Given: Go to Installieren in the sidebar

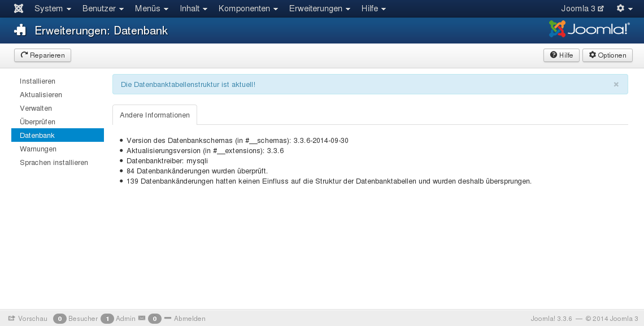Looking at the screenshot, I should click(37, 81).
